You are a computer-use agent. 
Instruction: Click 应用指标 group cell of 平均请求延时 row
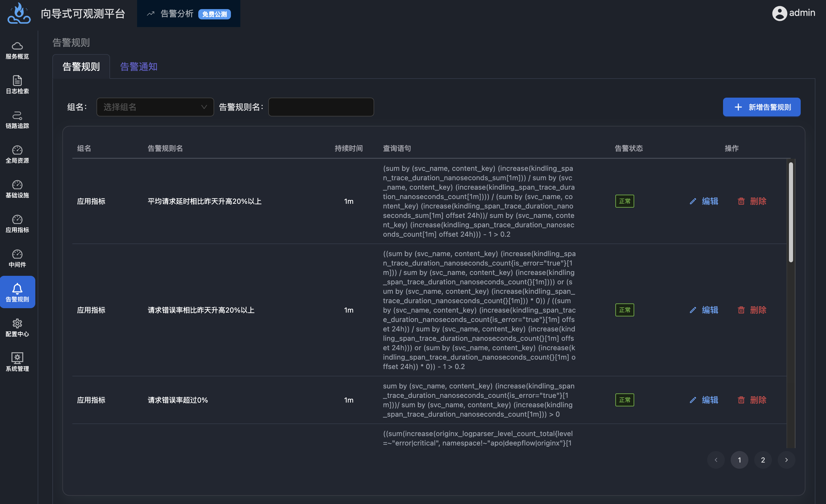[91, 201]
